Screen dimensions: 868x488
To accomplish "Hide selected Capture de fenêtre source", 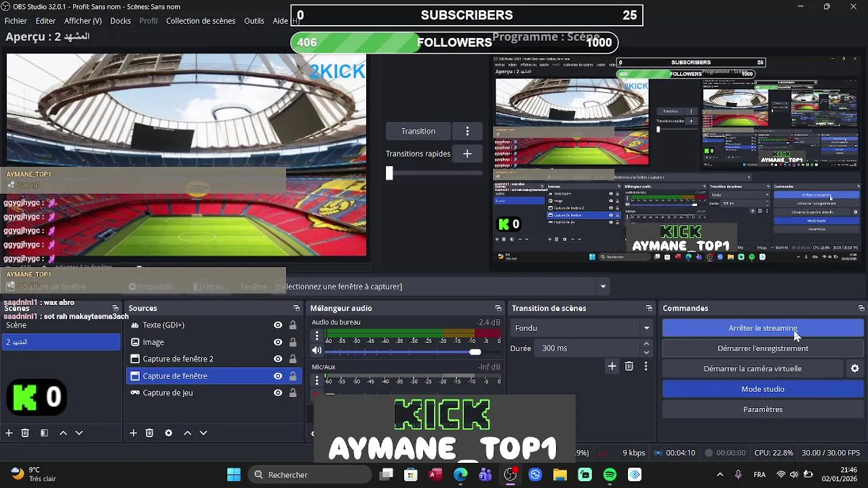I will (x=278, y=376).
